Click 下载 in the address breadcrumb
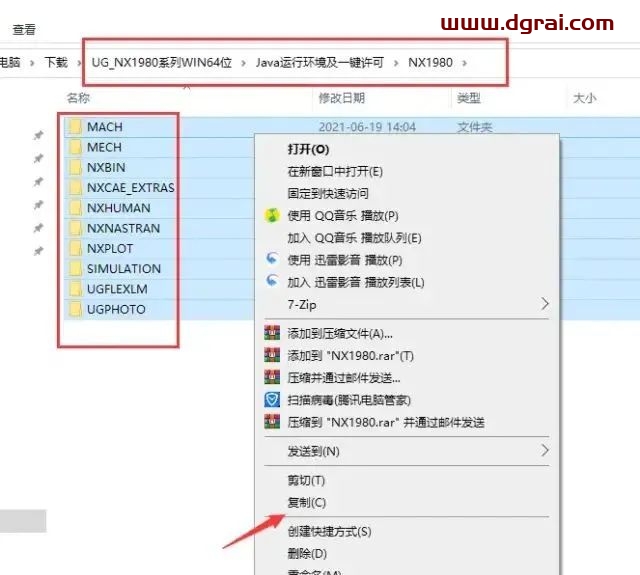This screenshot has width=640, height=575. tap(56, 62)
